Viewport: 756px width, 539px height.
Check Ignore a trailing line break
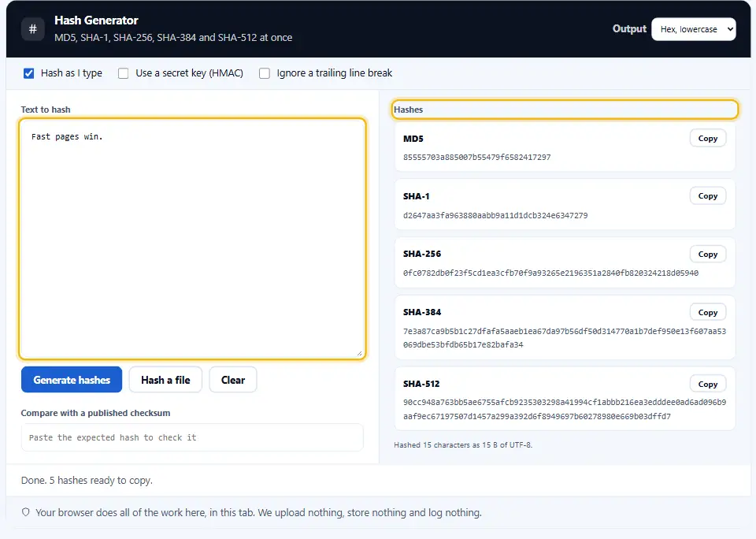coord(265,73)
